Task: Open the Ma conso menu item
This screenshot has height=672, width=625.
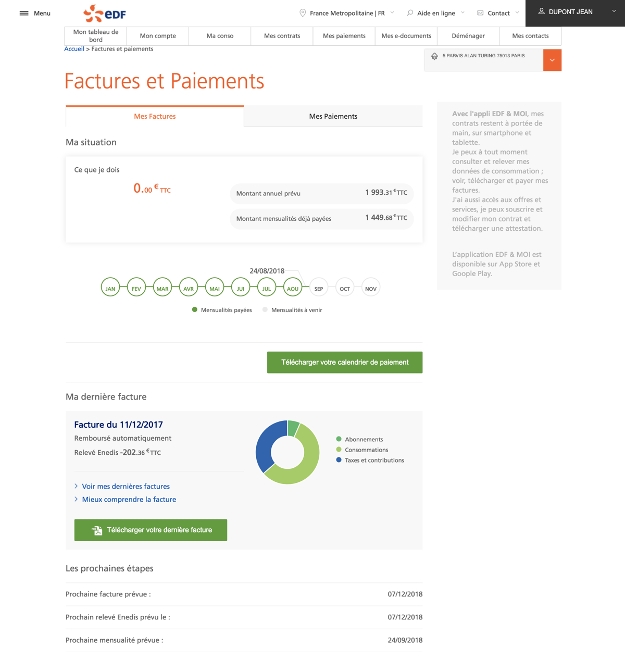Action: tap(220, 36)
